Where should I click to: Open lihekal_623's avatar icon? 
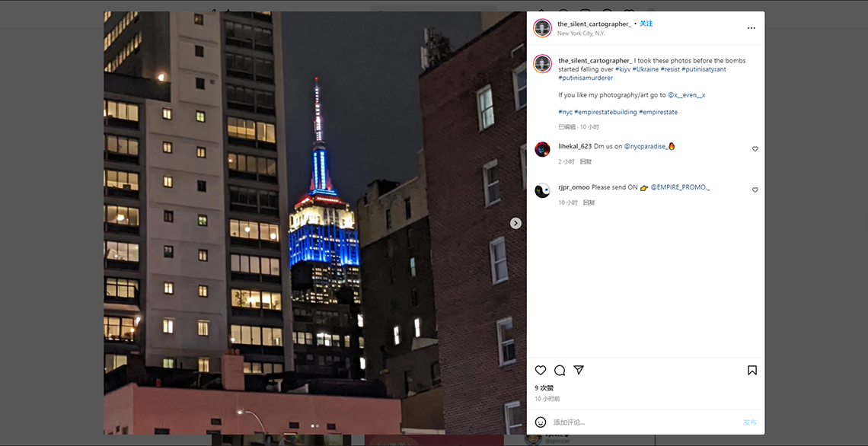click(x=542, y=149)
